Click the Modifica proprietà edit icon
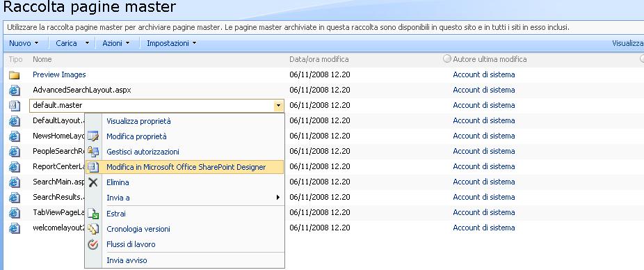 click(93, 136)
